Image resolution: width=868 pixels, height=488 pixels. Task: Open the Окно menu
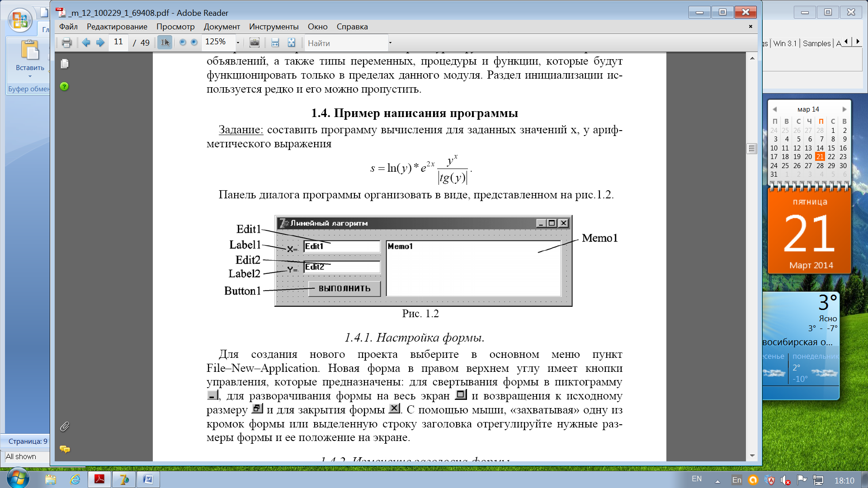point(317,27)
